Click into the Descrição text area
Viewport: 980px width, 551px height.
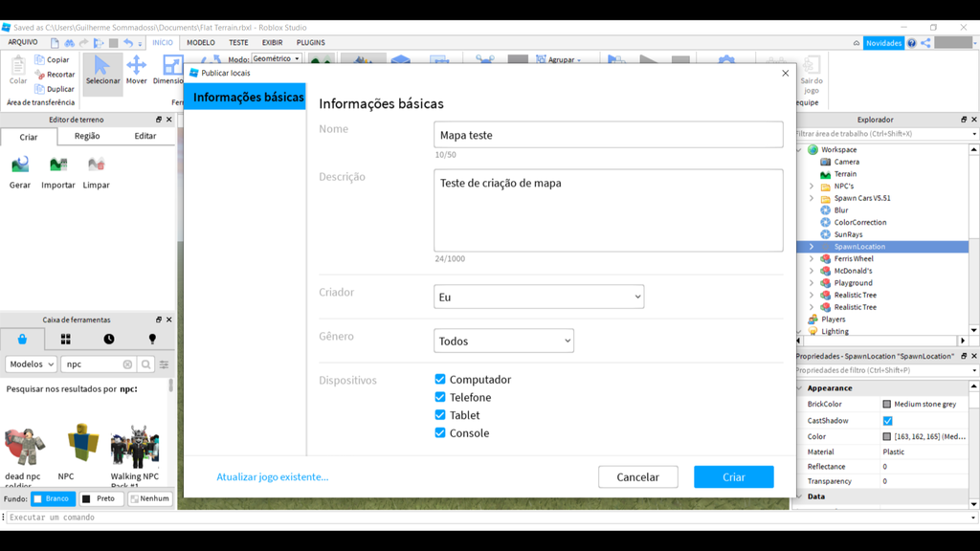(608, 210)
